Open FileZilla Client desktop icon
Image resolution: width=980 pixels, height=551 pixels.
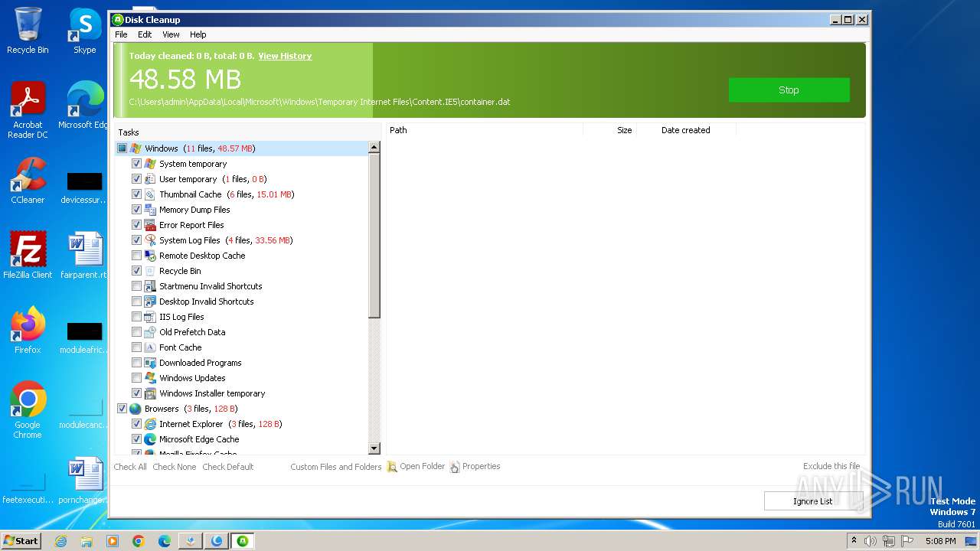coord(28,255)
